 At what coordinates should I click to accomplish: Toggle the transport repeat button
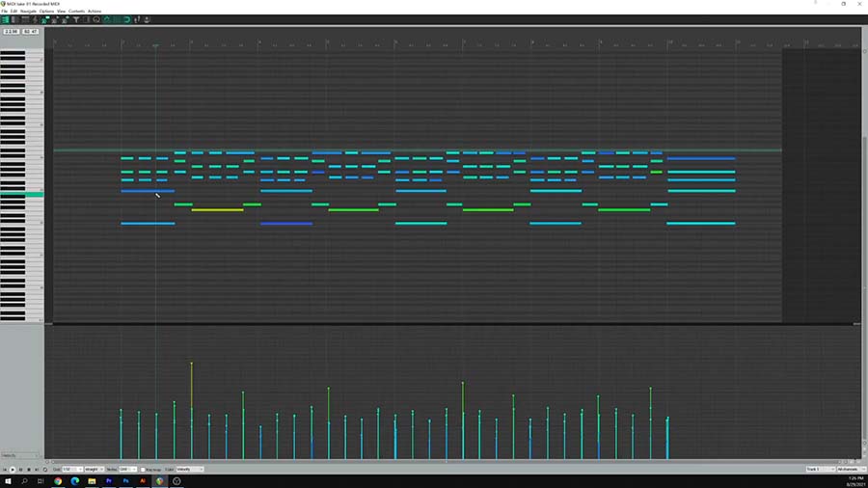[44, 470]
